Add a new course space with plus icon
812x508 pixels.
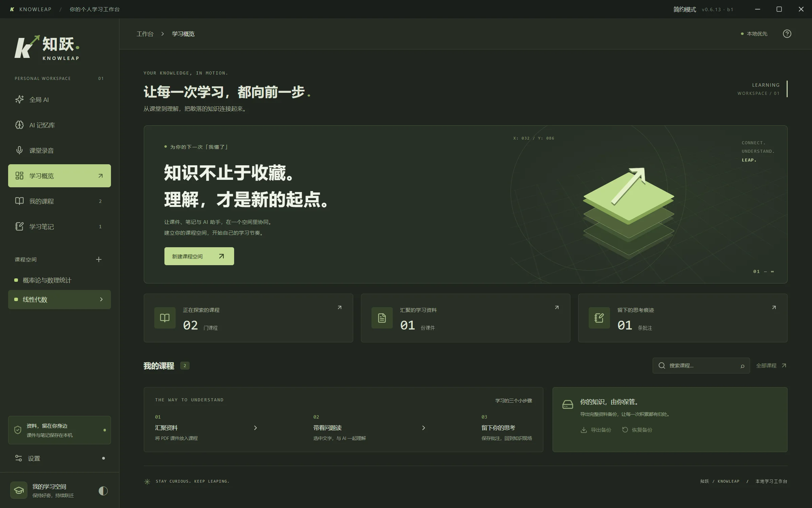[x=99, y=259]
